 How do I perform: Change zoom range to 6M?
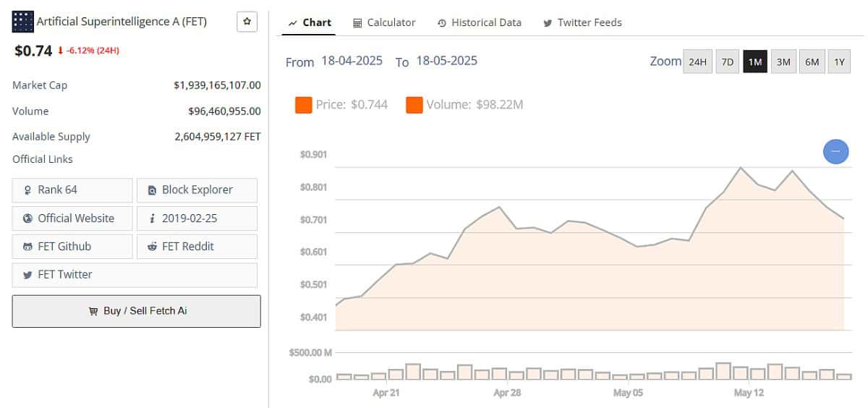(x=812, y=61)
